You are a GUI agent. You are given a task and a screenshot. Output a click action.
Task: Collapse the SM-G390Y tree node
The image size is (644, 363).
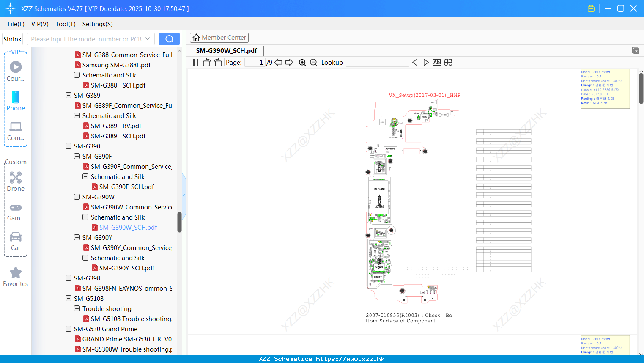click(x=77, y=237)
